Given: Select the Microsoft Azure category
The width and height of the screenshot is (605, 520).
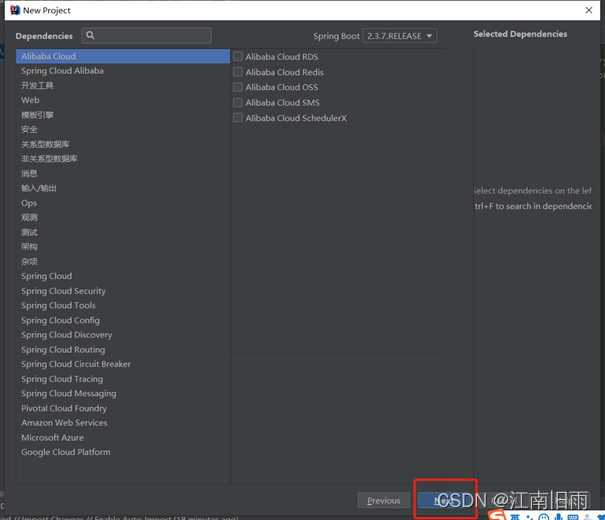Looking at the screenshot, I should coord(123,437).
